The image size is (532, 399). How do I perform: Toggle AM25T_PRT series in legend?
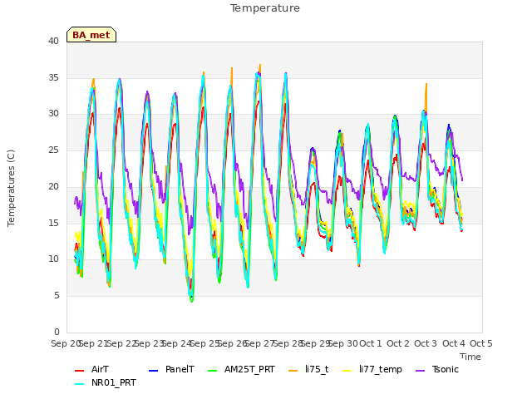[x=241, y=369]
